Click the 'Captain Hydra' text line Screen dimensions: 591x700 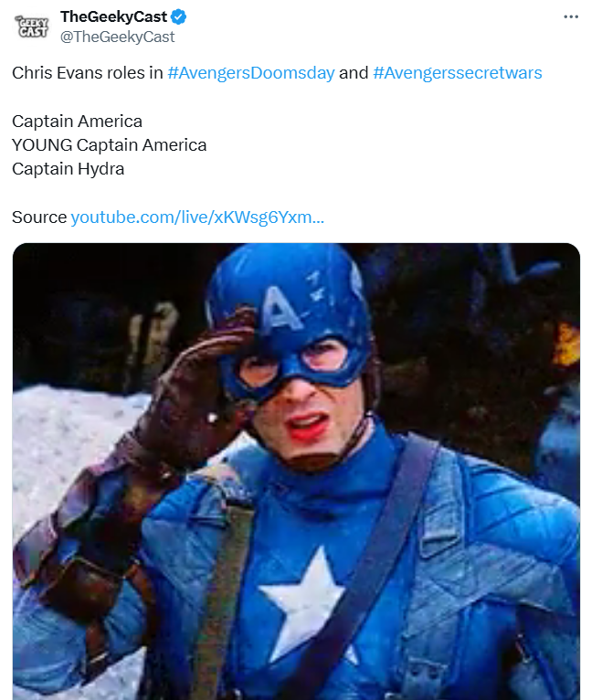click(69, 169)
